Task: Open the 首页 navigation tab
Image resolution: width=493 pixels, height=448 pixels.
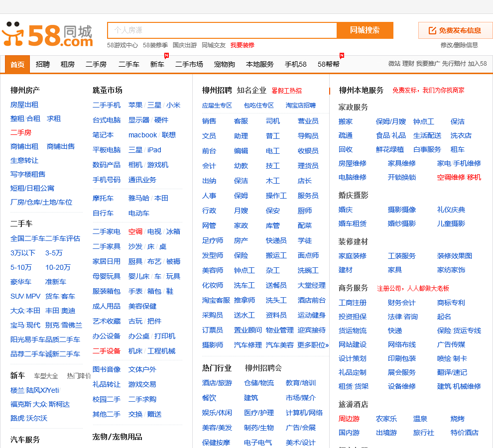Action: point(17,64)
